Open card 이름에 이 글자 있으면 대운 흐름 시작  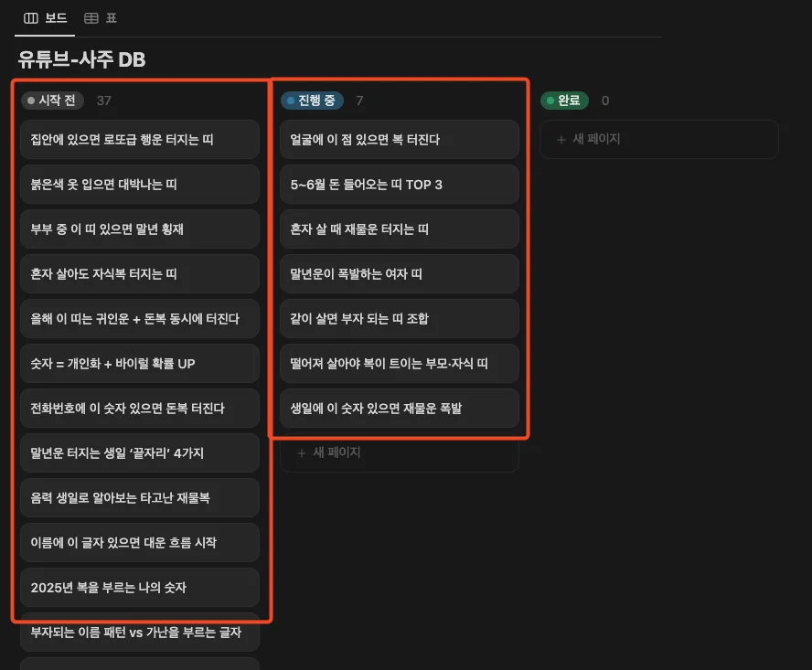(x=140, y=543)
